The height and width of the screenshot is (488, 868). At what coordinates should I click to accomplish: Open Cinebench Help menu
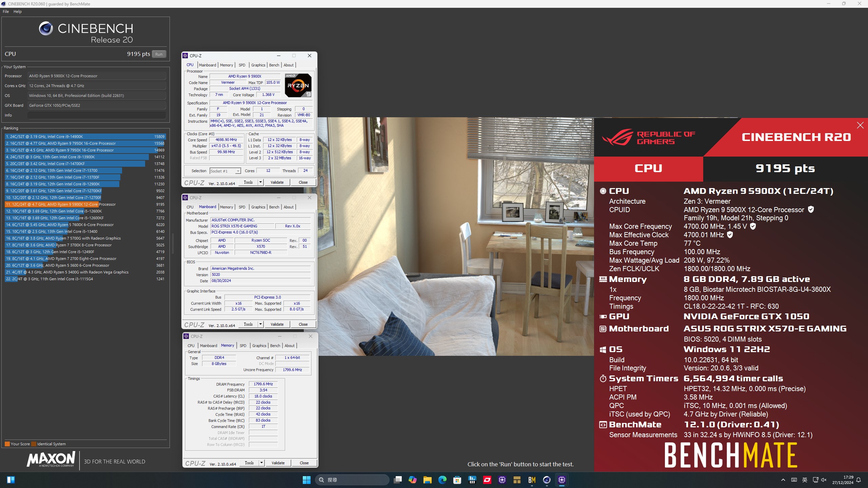(x=18, y=12)
